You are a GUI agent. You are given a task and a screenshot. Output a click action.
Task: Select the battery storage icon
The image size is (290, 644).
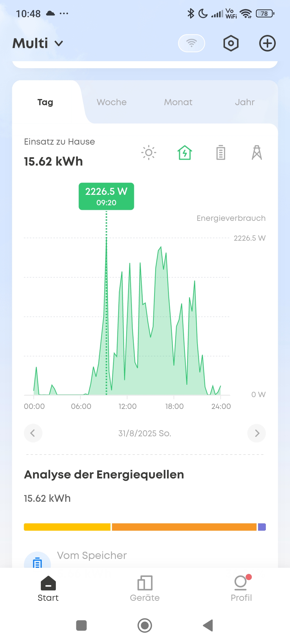(x=221, y=153)
